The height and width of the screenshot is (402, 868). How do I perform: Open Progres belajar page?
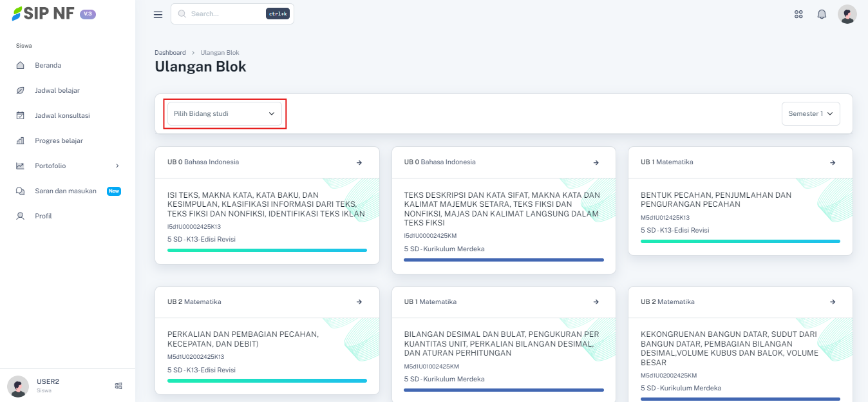click(x=59, y=140)
